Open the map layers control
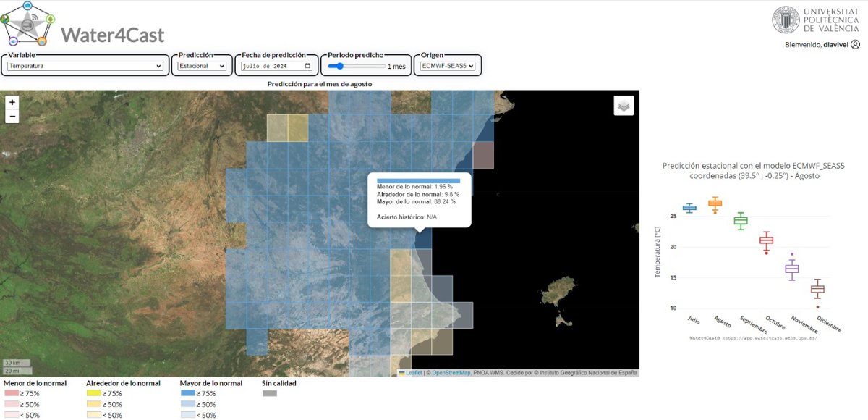This screenshot has width=868, height=420. click(x=624, y=106)
